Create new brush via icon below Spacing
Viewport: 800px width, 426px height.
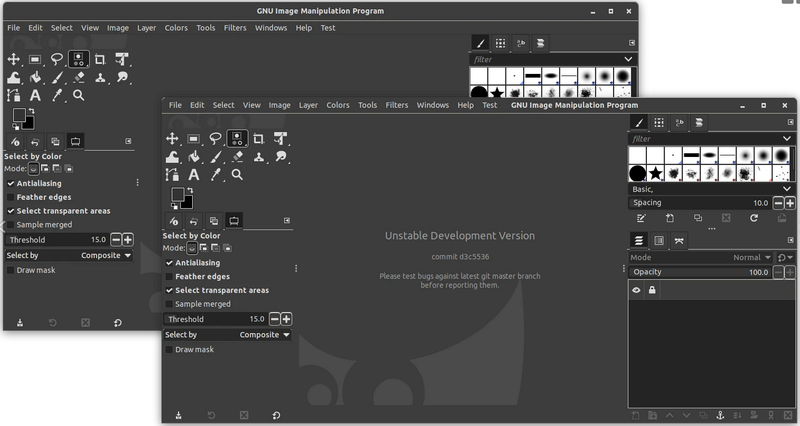670,218
